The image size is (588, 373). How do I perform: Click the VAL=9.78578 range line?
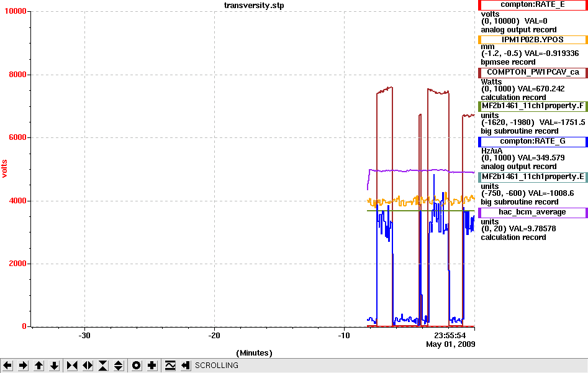(x=518, y=229)
